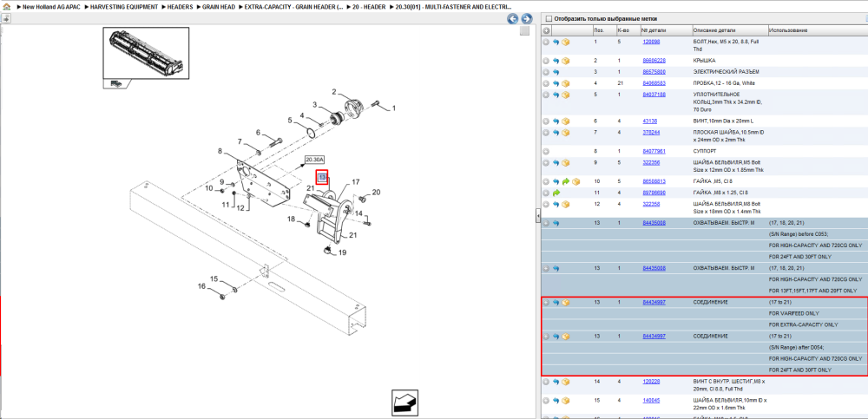
Task: Select callout 17 in the diagram
Action: coord(356,181)
